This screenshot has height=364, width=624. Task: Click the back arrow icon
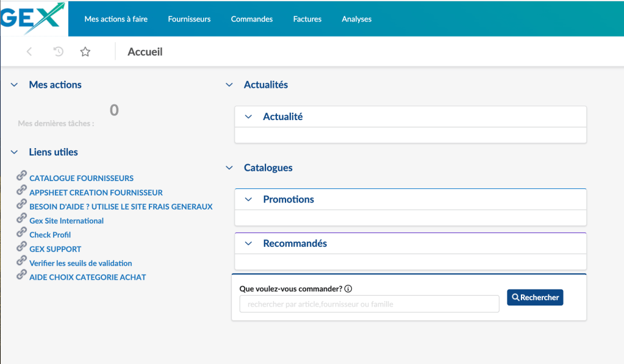[29, 52]
